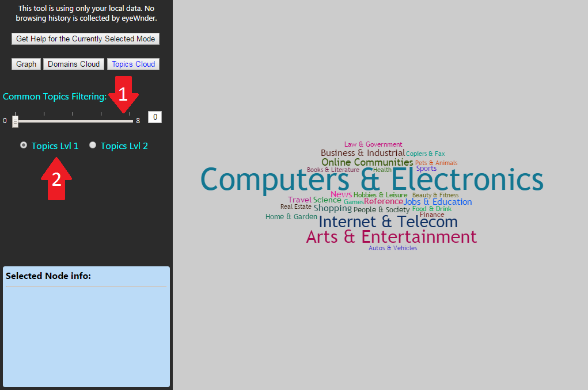The height and width of the screenshot is (390, 588).
Task: Click the filter value box showing 0
Action: point(155,117)
